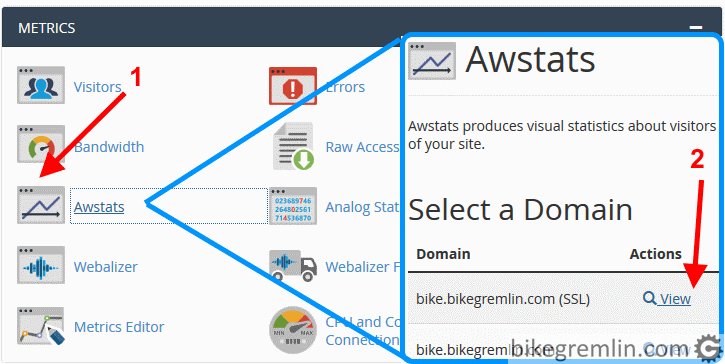The height and width of the screenshot is (364, 725).
Task: Click the Awstats link in Metrics
Action: [99, 207]
